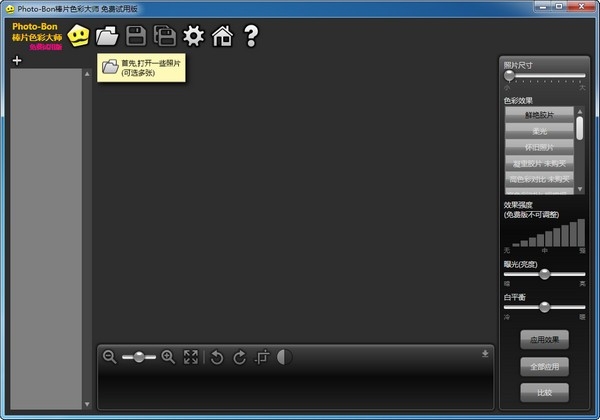600x420 pixels.
Task: Click the save all photos icon
Action: coord(165,36)
